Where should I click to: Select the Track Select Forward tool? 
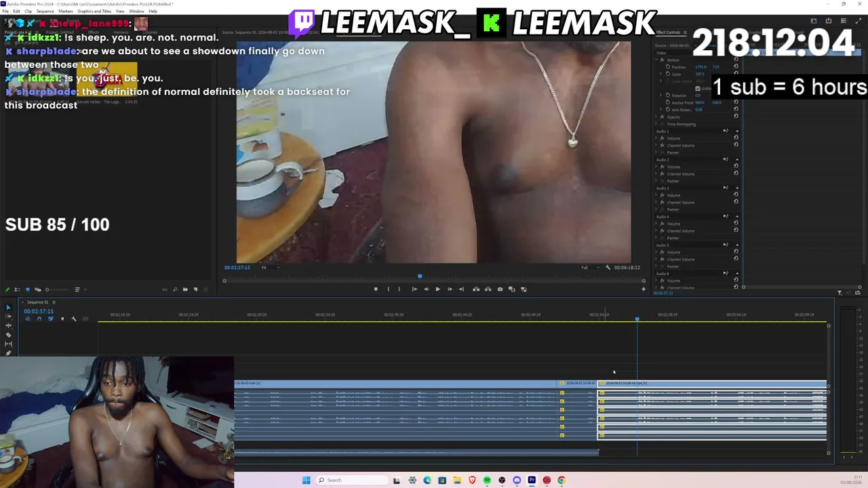[8, 317]
